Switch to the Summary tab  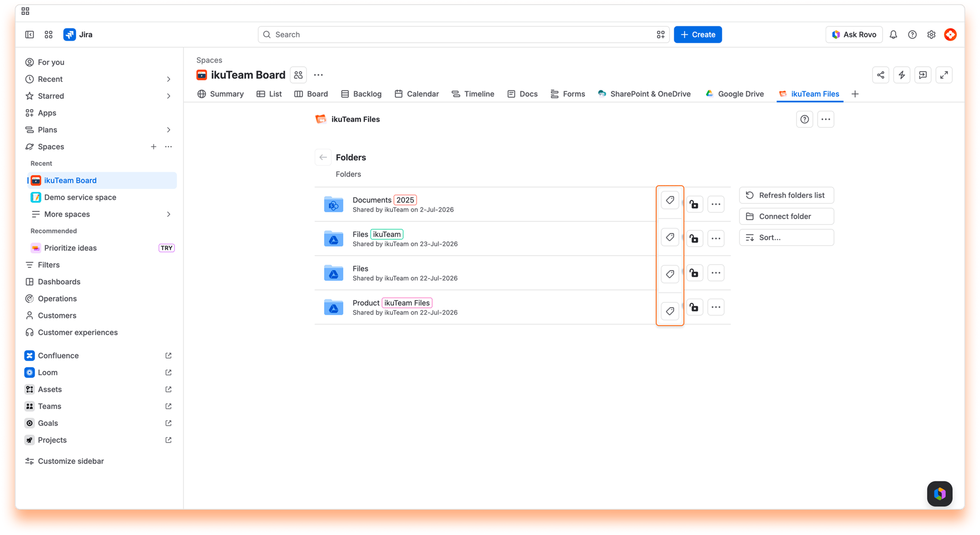pyautogui.click(x=221, y=94)
